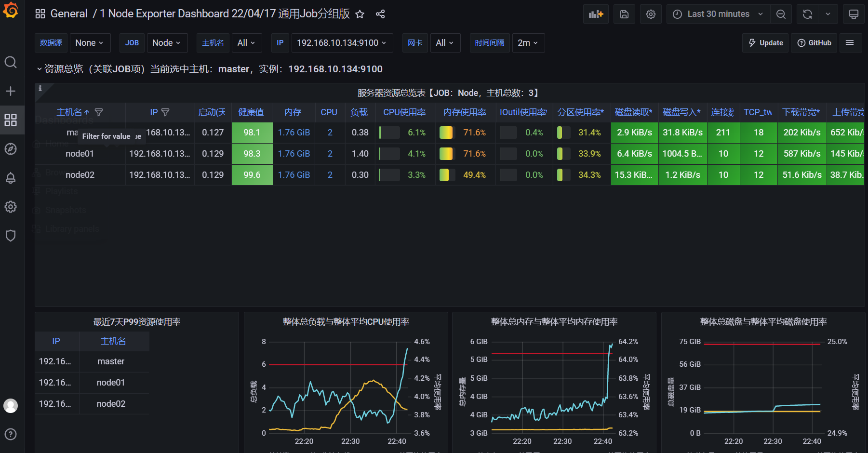The width and height of the screenshot is (868, 453).
Task: Toggle the 主机名 column value filter
Action: (x=99, y=112)
